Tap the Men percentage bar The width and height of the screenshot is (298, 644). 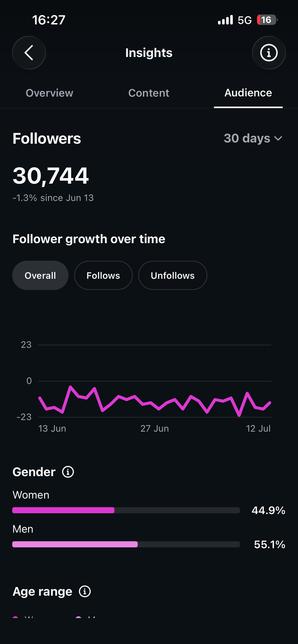coord(126,544)
